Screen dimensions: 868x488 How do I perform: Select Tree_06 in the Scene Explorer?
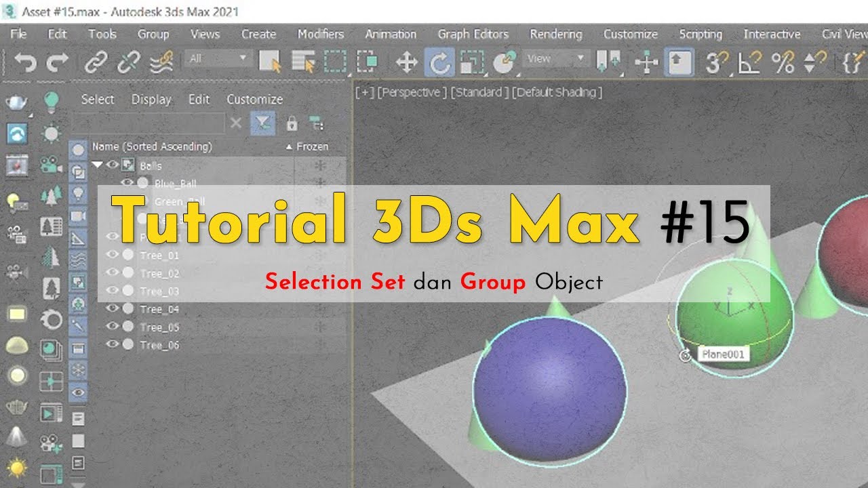[159, 345]
